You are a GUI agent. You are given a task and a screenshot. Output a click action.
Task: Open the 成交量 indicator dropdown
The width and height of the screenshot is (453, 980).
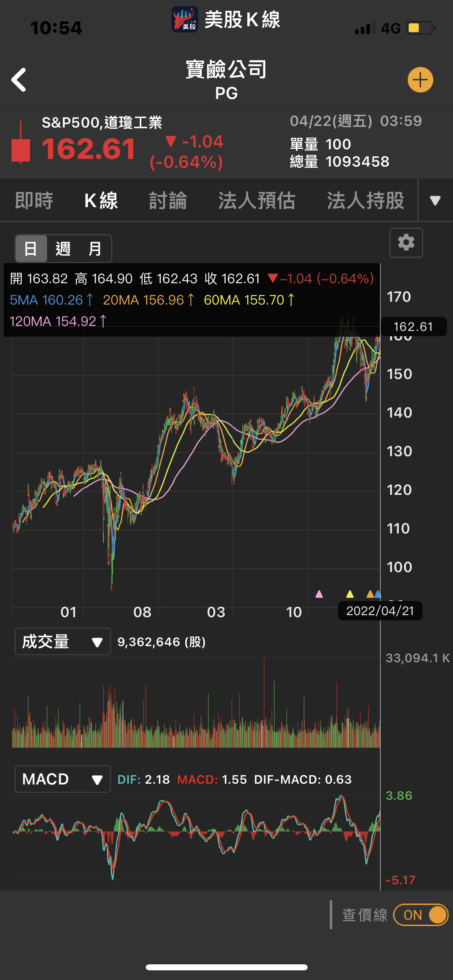[x=63, y=642]
